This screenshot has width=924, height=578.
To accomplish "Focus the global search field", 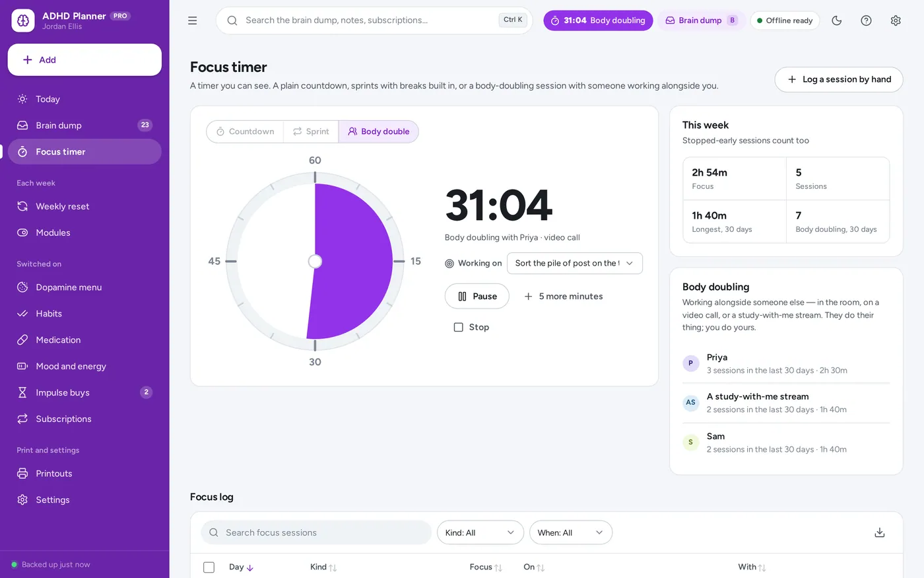I will pos(374,20).
